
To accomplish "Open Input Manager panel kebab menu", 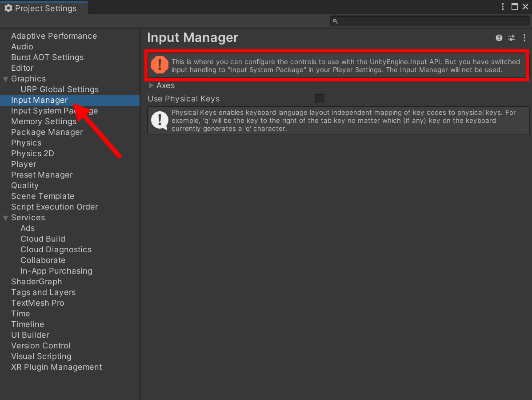I will [524, 38].
